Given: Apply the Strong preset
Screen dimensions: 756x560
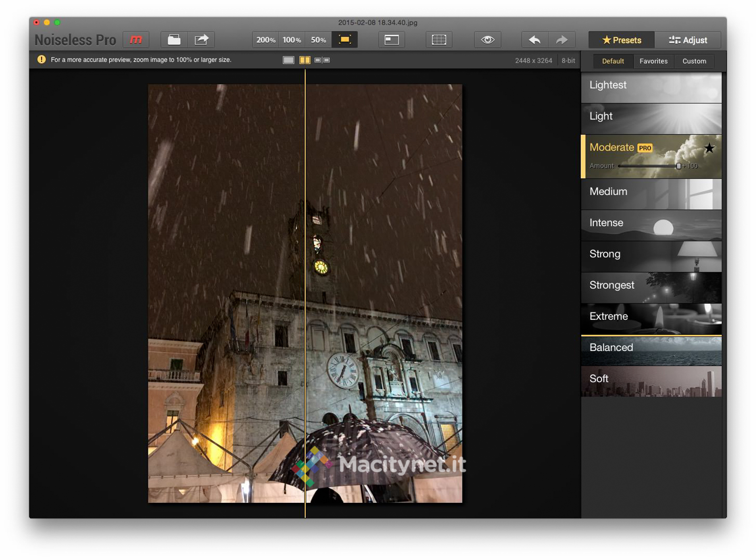Looking at the screenshot, I should click(651, 256).
